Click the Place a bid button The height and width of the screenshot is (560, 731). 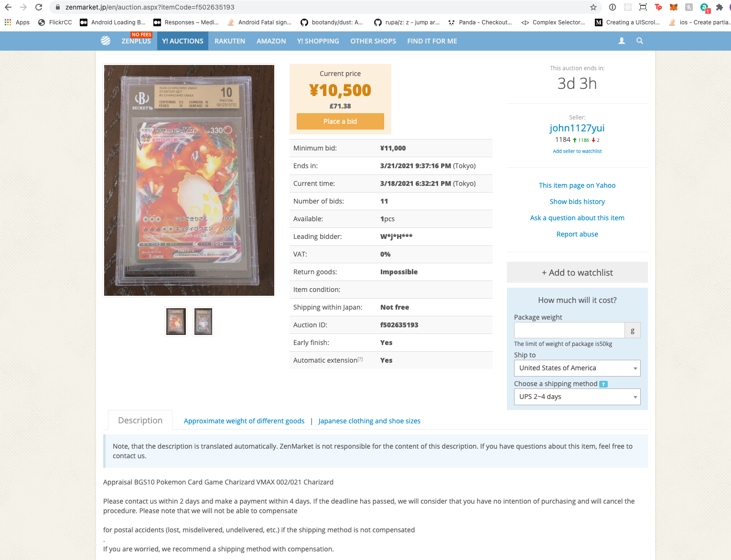click(x=340, y=121)
